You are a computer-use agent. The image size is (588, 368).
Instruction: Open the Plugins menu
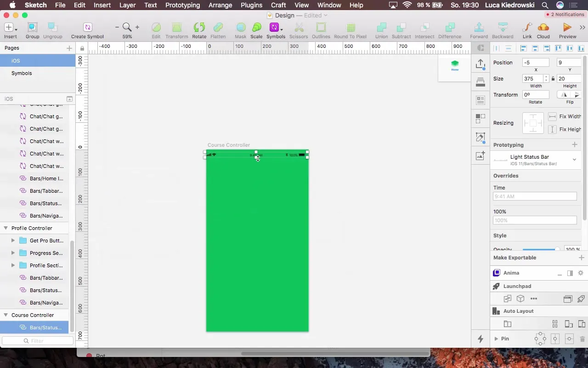(251, 5)
